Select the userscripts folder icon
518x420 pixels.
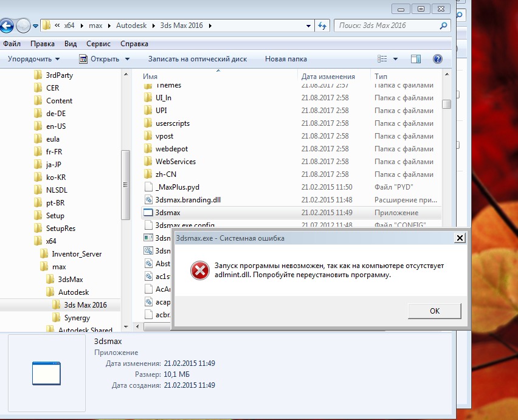(148, 123)
